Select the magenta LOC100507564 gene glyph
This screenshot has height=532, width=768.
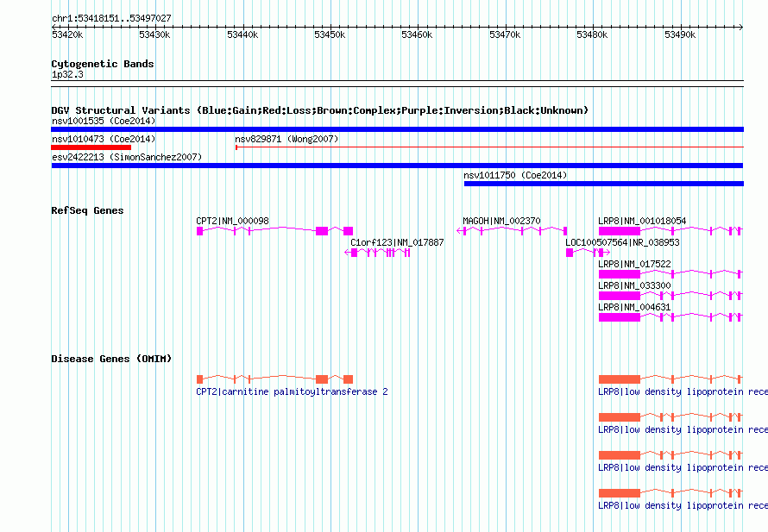click(x=588, y=253)
